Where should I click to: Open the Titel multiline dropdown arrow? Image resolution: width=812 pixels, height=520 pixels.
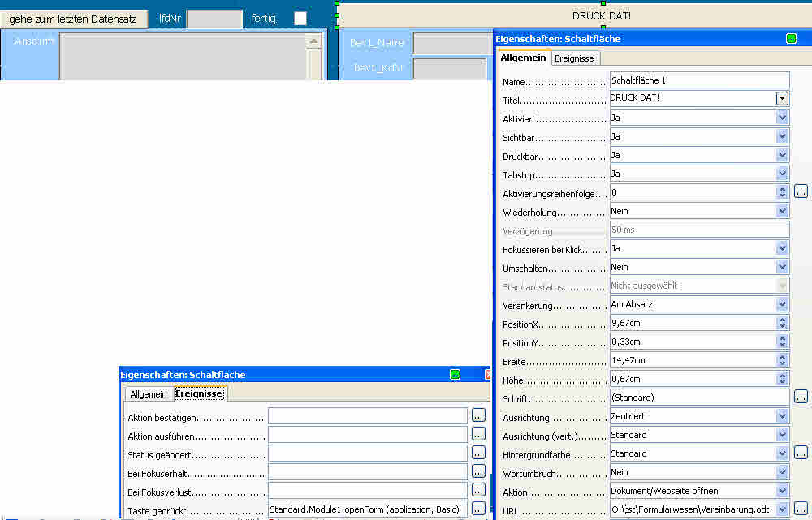click(x=782, y=98)
